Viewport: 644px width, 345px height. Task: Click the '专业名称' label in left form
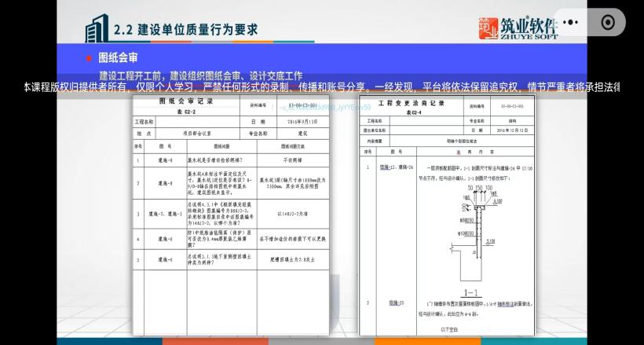(x=258, y=134)
